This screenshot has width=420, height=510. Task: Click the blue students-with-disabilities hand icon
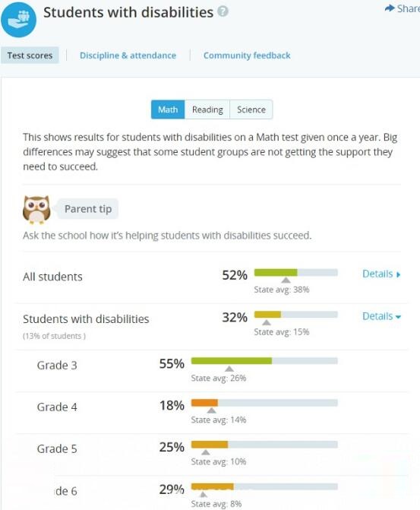point(18,20)
